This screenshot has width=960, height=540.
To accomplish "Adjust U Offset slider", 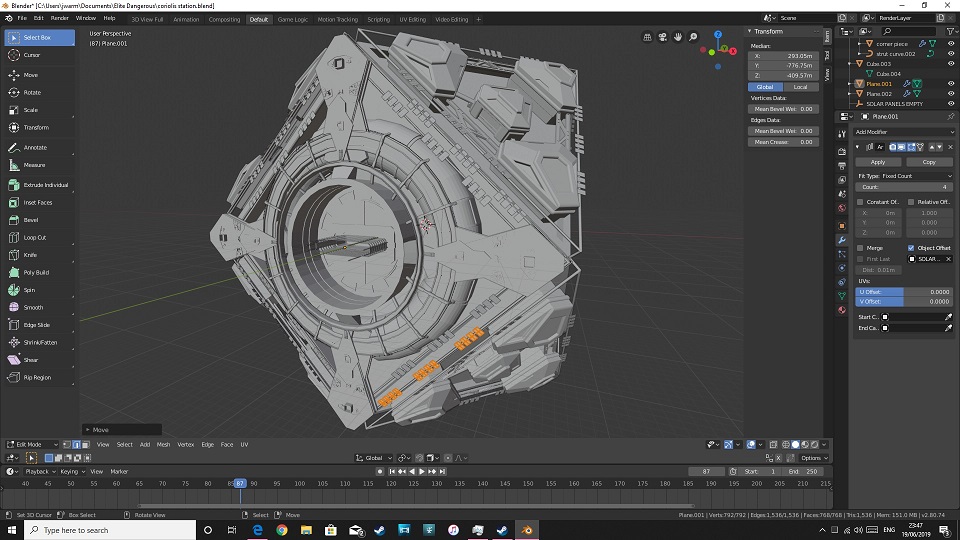I will coord(904,292).
